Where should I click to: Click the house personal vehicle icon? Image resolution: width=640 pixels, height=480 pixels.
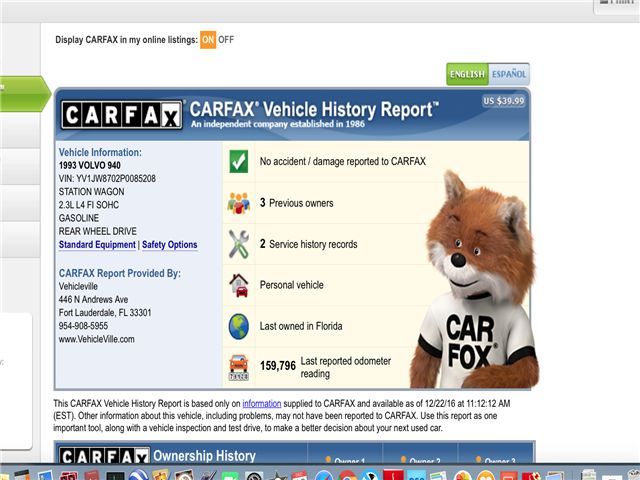(x=239, y=285)
